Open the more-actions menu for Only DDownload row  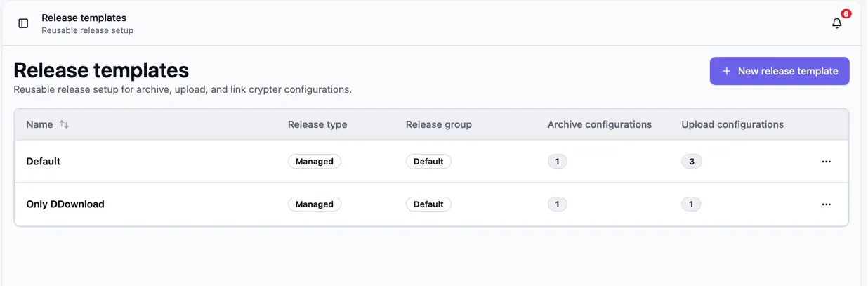tap(826, 204)
